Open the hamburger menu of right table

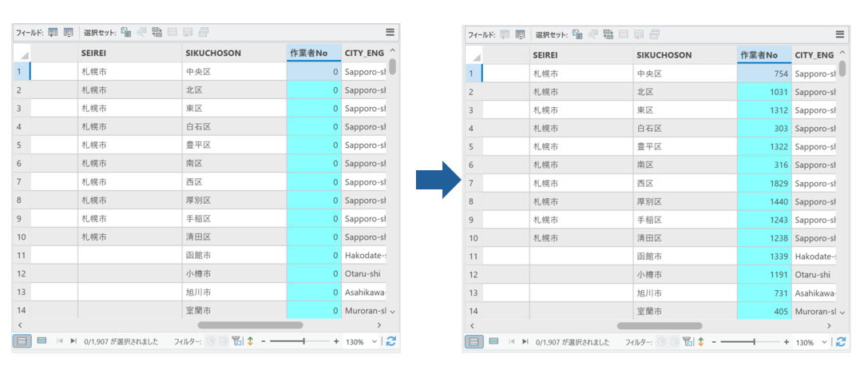click(840, 34)
